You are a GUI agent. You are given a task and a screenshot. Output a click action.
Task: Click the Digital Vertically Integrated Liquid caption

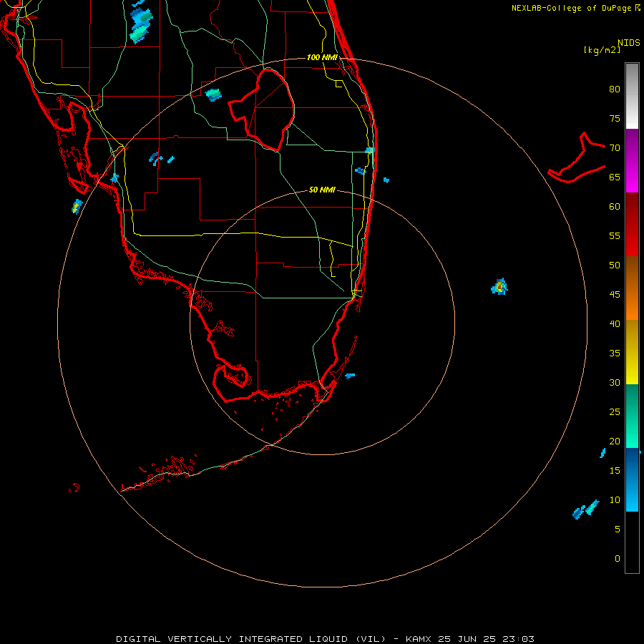pos(325,639)
